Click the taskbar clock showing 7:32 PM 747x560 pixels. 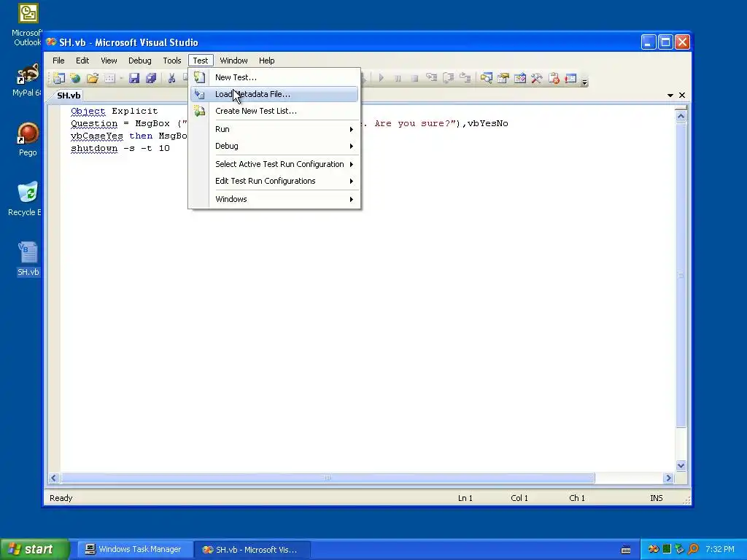pyautogui.click(x=720, y=549)
